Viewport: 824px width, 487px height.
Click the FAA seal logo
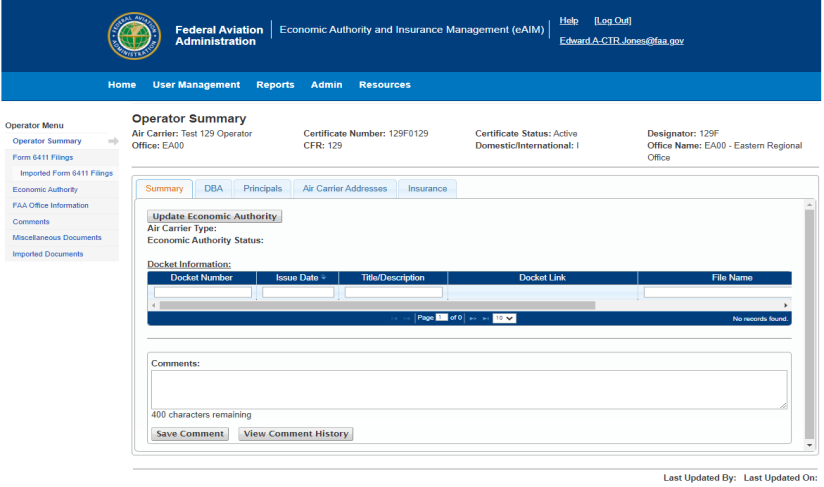point(134,36)
